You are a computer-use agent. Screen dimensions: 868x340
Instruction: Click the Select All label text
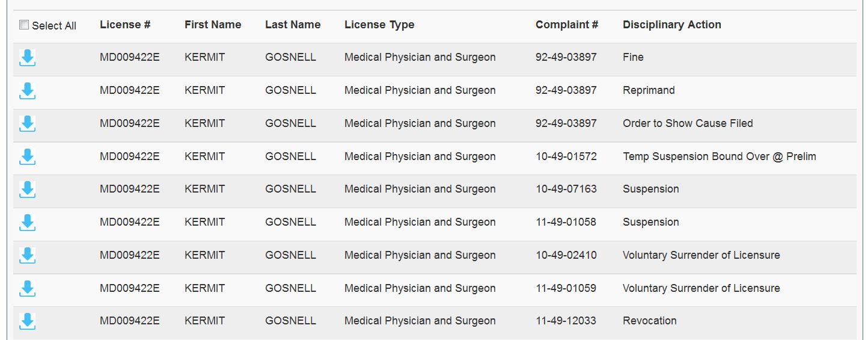click(54, 26)
